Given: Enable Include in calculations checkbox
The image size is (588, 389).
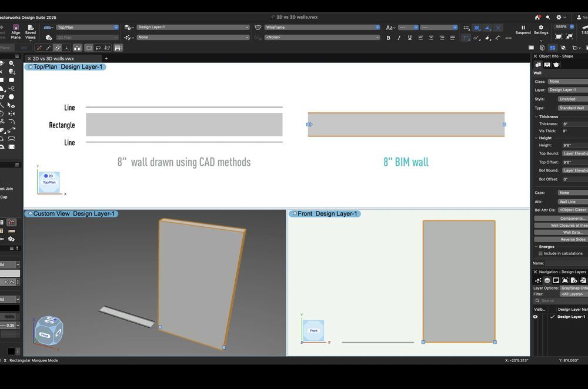Looking at the screenshot, I should coord(541,253).
